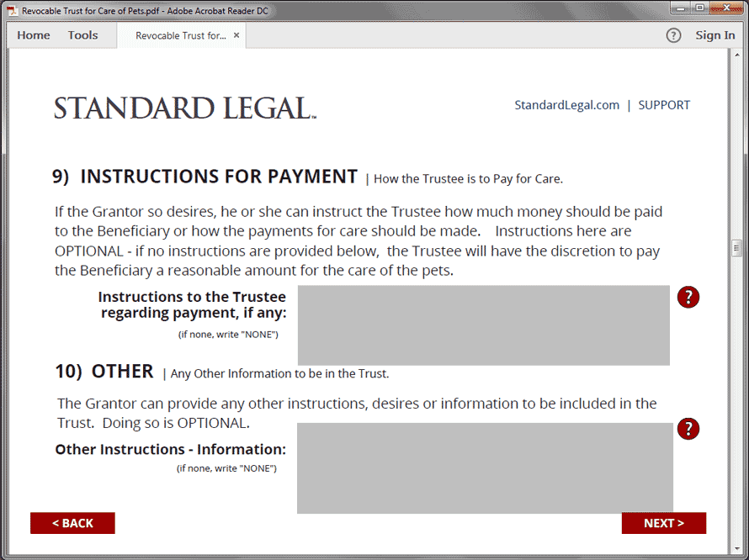Click the scrollbar down arrow
Screen dimensions: 749x560
coord(736,546)
